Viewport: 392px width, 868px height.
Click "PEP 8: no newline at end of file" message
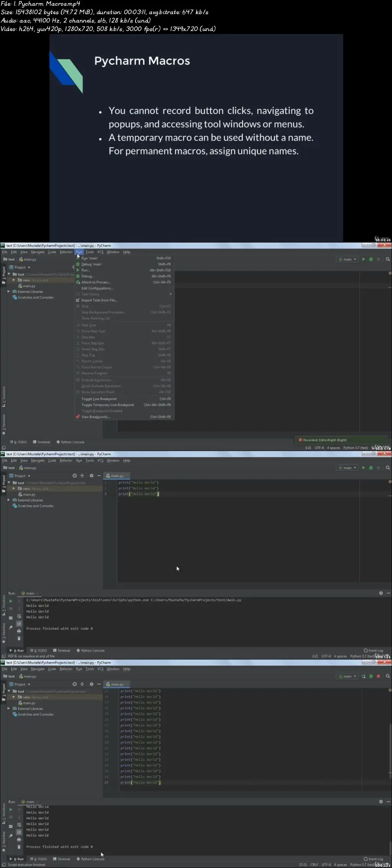31,656
